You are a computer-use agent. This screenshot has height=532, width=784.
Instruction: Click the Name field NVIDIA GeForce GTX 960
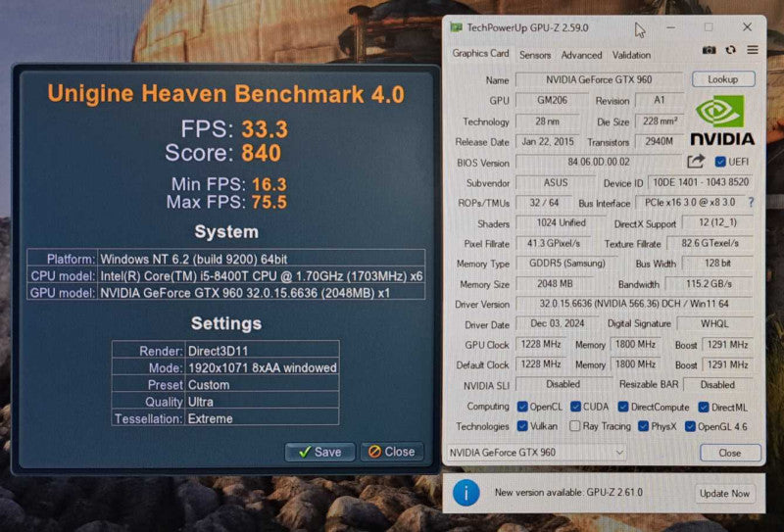[x=599, y=79]
